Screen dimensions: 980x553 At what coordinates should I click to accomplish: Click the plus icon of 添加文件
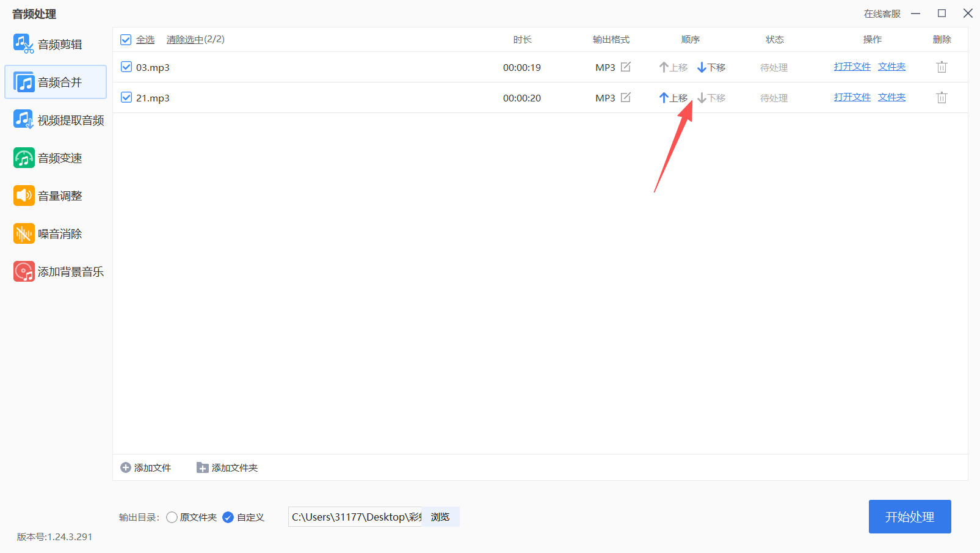tap(126, 467)
